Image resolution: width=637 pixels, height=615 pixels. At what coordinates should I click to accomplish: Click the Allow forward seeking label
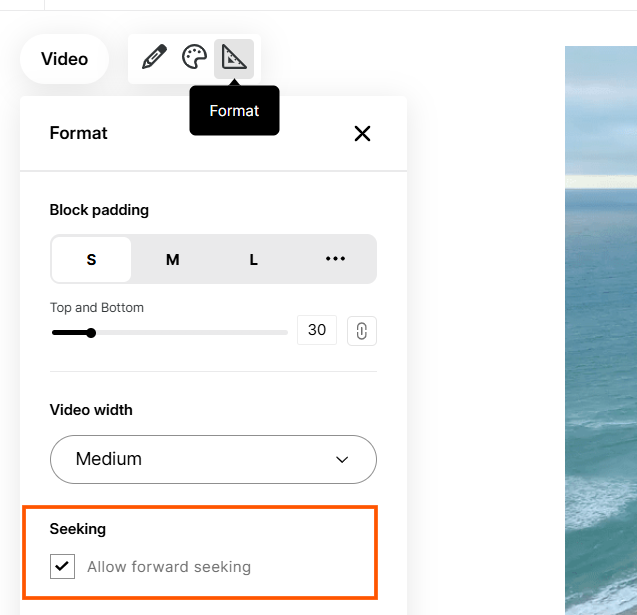pos(169,567)
